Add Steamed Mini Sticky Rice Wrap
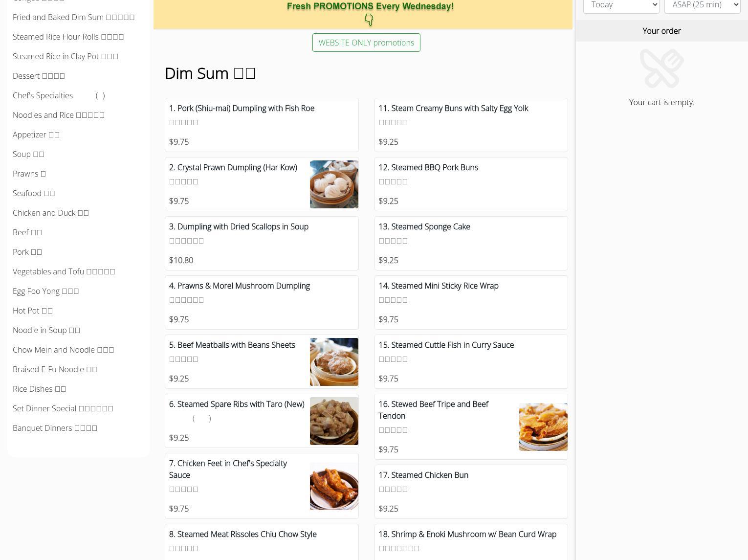This screenshot has height=560, width=748. tap(471, 302)
